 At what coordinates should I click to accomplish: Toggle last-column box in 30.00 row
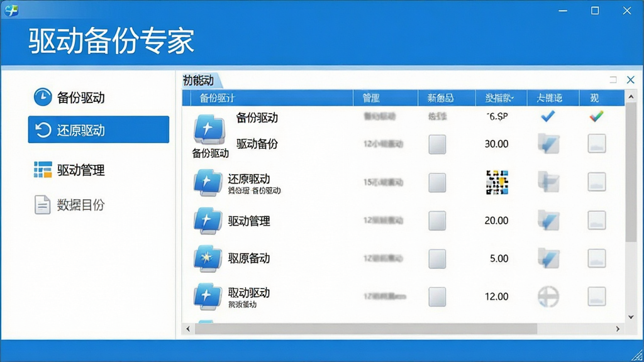(596, 144)
